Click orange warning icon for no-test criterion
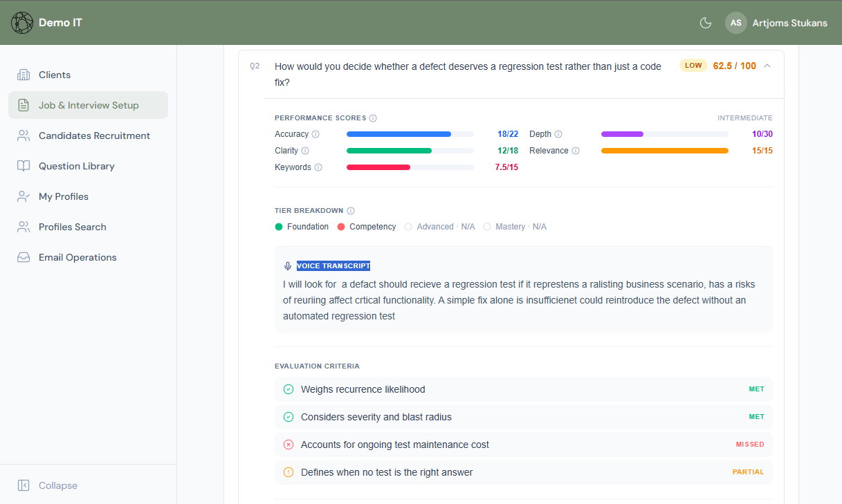Viewport: 842px width, 504px height. click(289, 472)
